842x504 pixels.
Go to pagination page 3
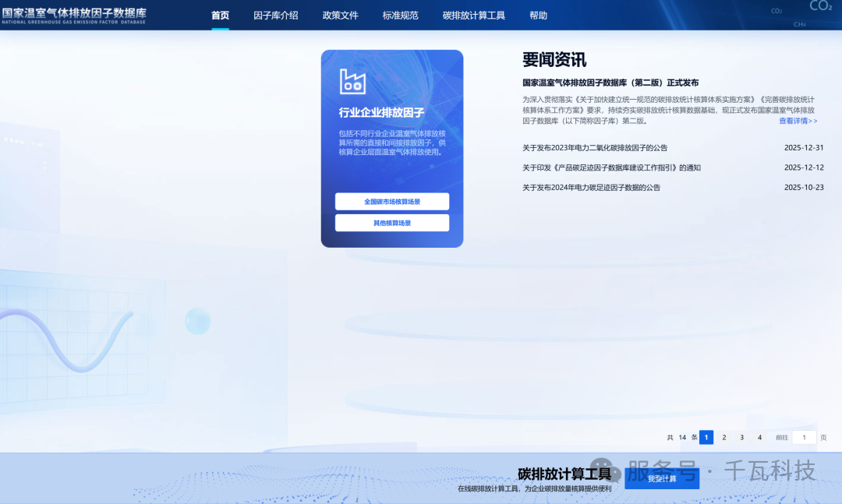tap(741, 438)
